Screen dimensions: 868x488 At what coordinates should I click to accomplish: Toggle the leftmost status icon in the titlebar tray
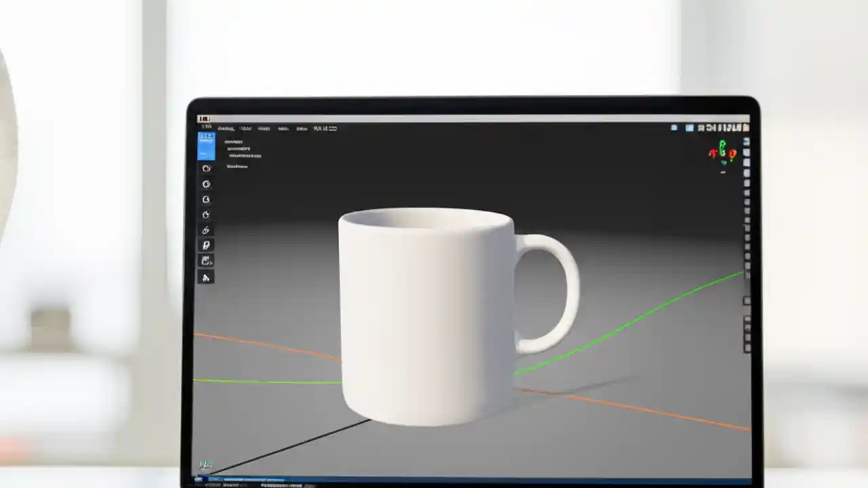[x=673, y=128]
